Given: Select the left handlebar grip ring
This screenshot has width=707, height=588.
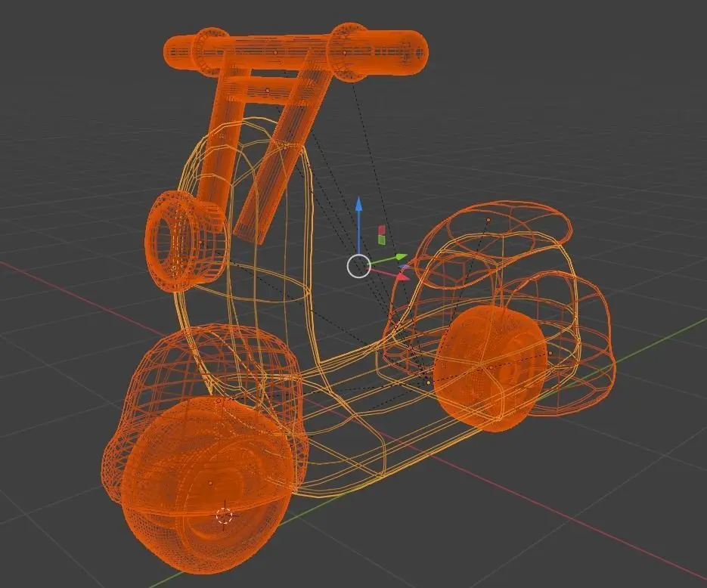Looking at the screenshot, I should (212, 51).
